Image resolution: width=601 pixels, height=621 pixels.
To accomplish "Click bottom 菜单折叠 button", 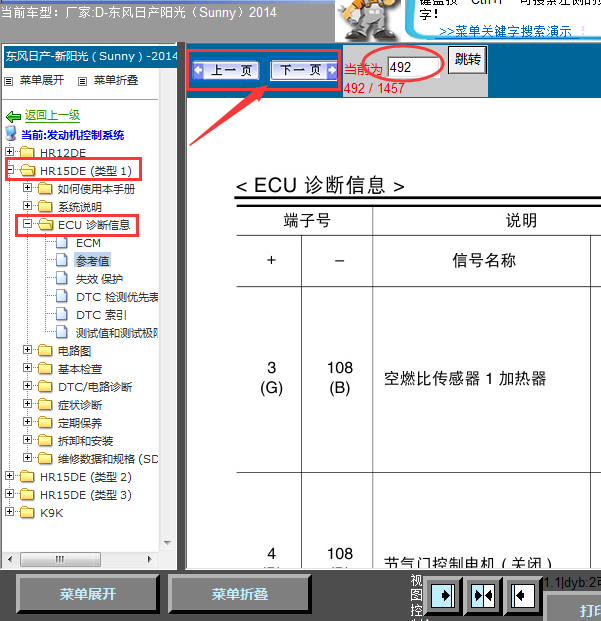I will pos(240,594).
